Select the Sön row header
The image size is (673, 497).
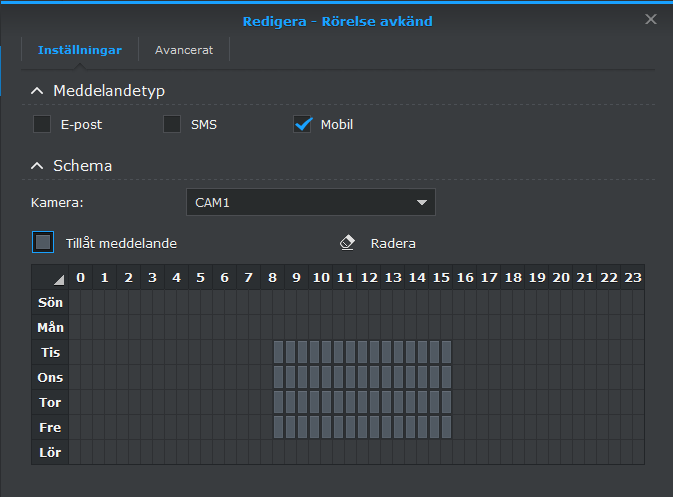click(50, 302)
